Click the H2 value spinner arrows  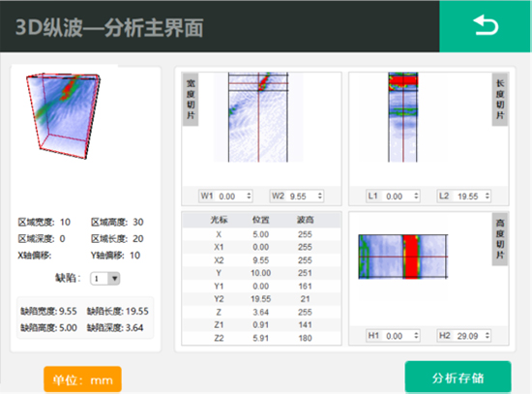[x=488, y=336]
